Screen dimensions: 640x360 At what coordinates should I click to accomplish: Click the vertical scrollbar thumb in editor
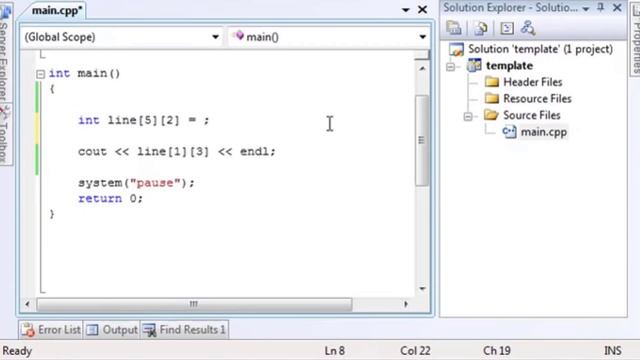point(422,140)
